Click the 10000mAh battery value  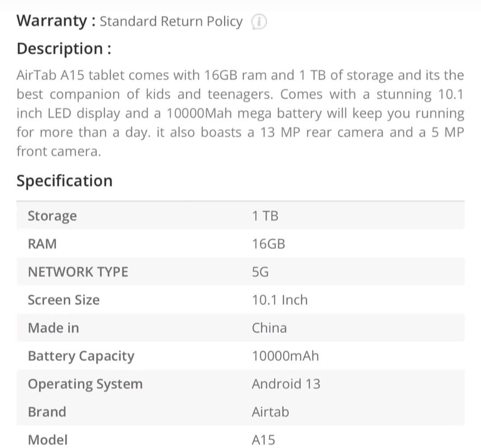pyautogui.click(x=285, y=356)
